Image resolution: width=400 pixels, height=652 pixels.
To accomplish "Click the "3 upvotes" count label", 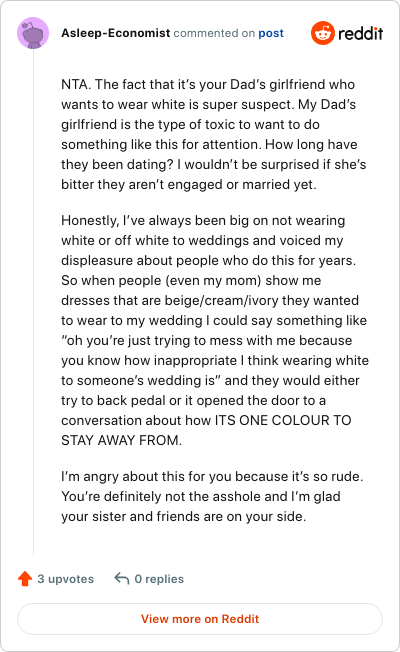I will coord(66,579).
